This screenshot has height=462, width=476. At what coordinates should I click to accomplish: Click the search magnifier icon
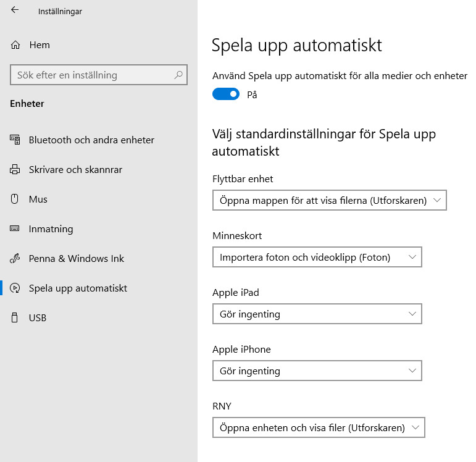pos(178,75)
